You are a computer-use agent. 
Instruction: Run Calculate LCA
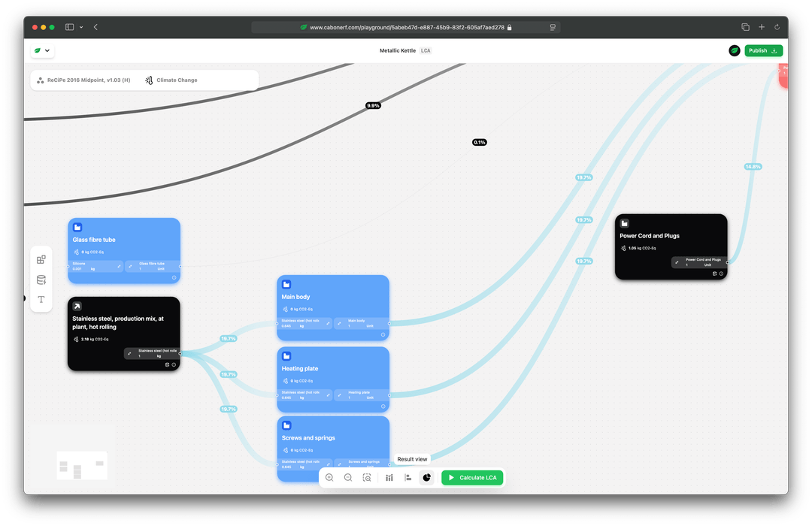(x=472, y=477)
